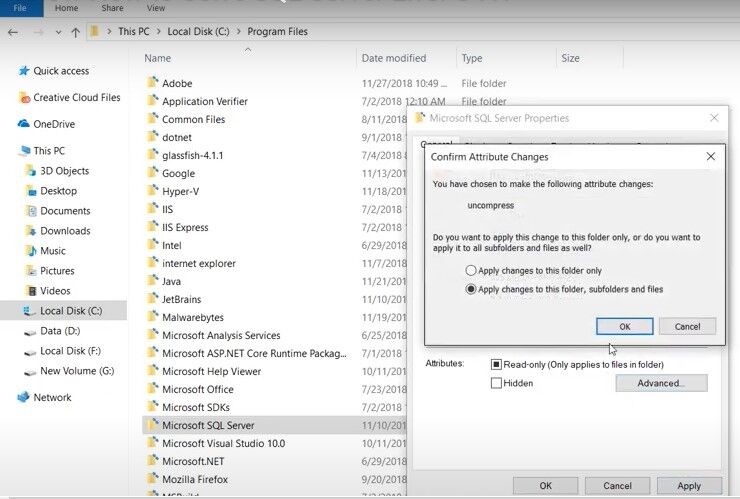The height and width of the screenshot is (499, 740).
Task: Click the Adobe folder icon
Action: coord(152,83)
